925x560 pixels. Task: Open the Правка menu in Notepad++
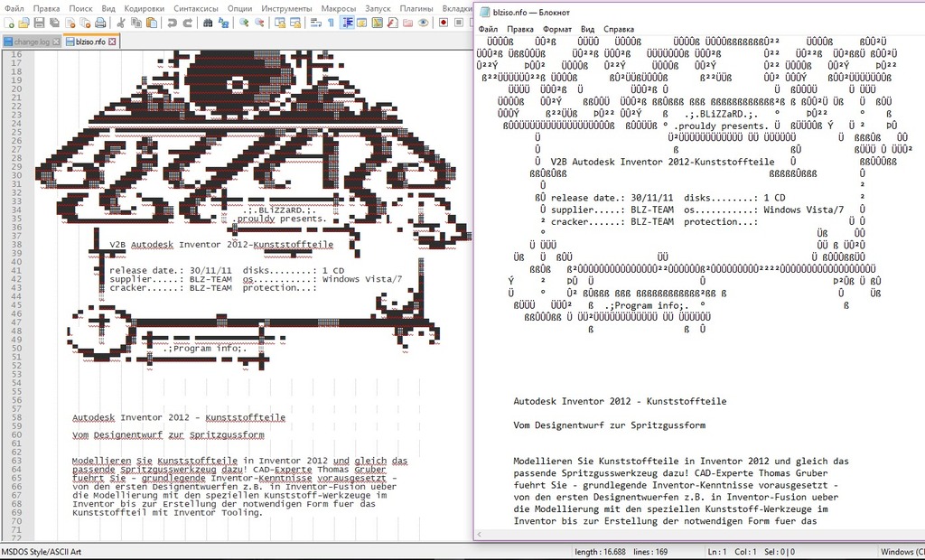click(x=47, y=8)
